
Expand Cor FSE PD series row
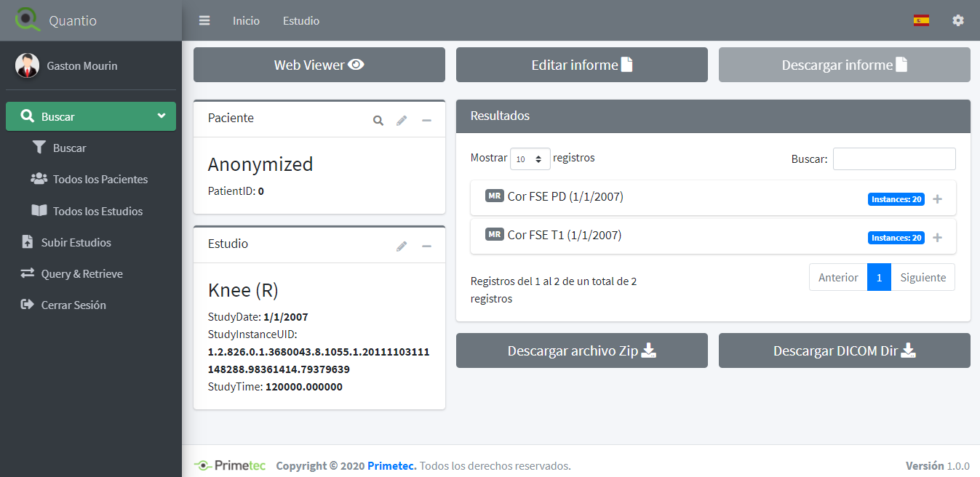pos(937,199)
